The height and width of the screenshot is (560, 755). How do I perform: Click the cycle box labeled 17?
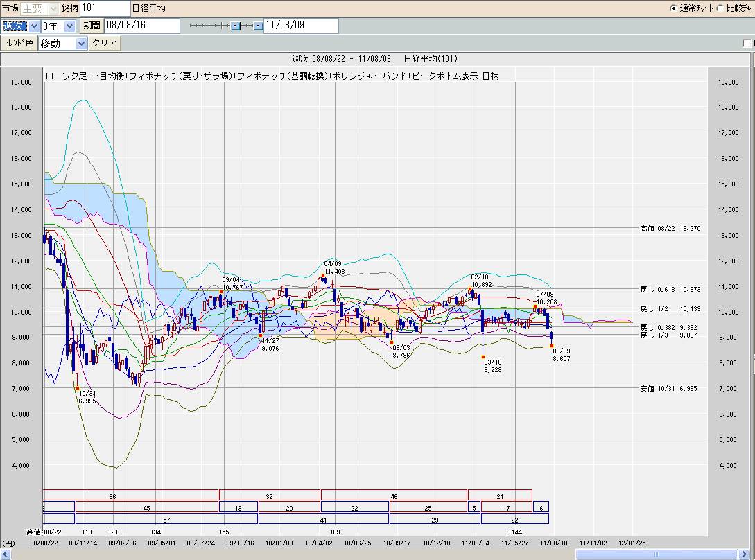(x=506, y=507)
